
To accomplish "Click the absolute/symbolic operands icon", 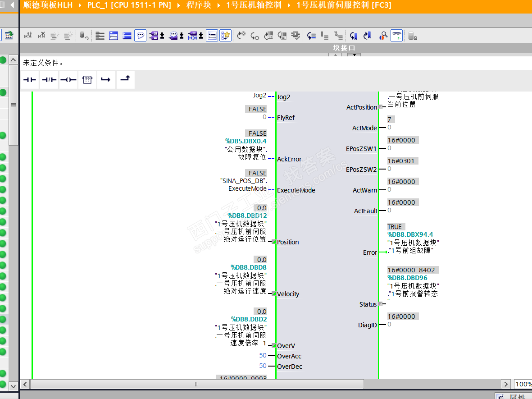I will [154, 35].
